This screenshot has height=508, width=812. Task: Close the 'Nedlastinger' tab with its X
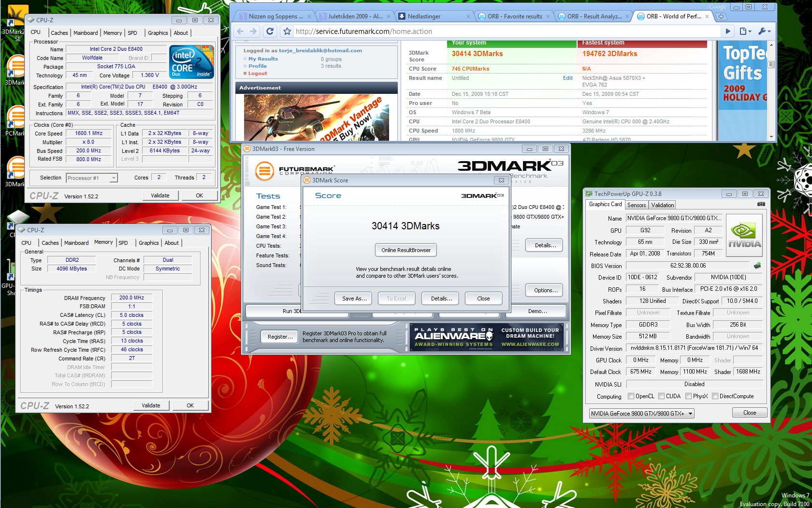tap(468, 16)
